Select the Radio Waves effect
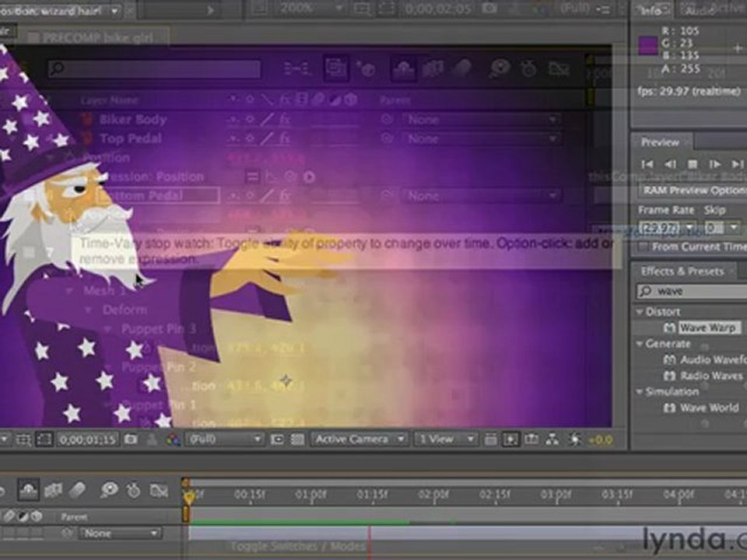The image size is (747, 560). (x=711, y=376)
